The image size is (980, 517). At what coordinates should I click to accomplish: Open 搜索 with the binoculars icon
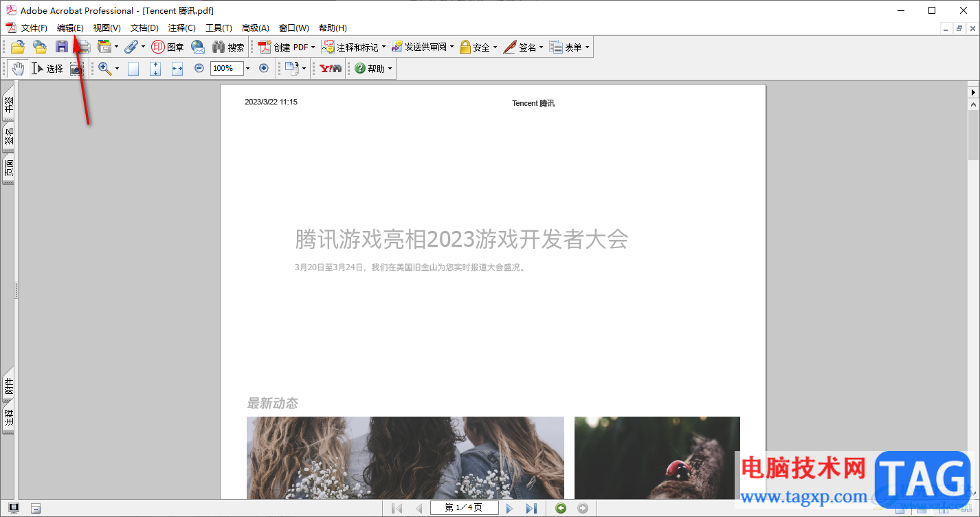[228, 47]
